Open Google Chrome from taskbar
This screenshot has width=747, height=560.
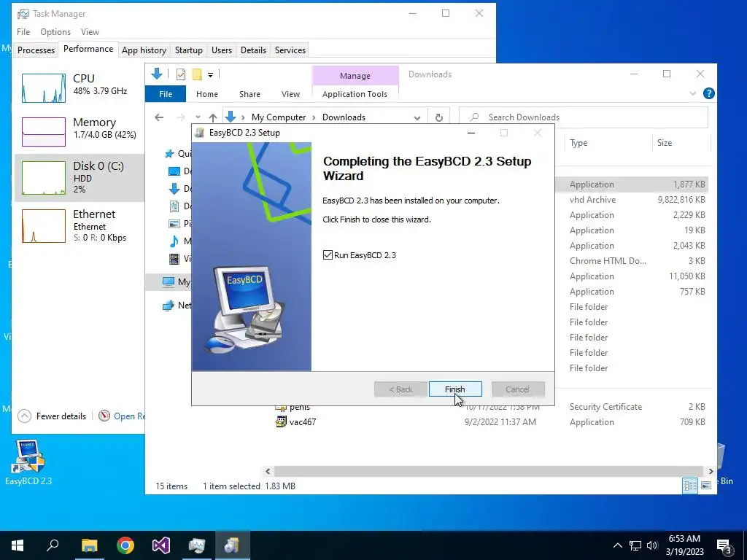point(125,545)
